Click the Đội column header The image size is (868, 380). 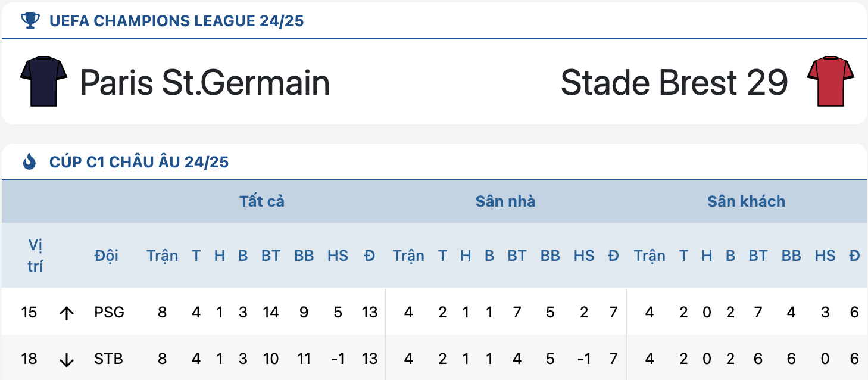[x=106, y=256]
